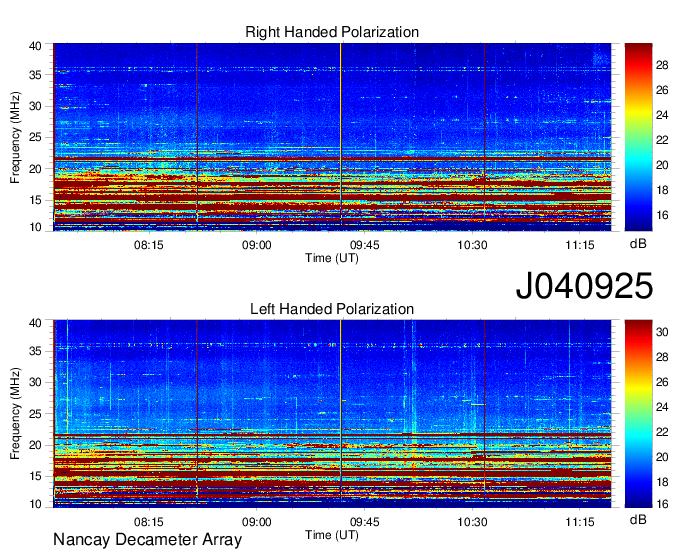The width and height of the screenshot is (680, 552).
Task: Click Time (UT) label under Right Handed plot
Action: pyautogui.click(x=332, y=258)
